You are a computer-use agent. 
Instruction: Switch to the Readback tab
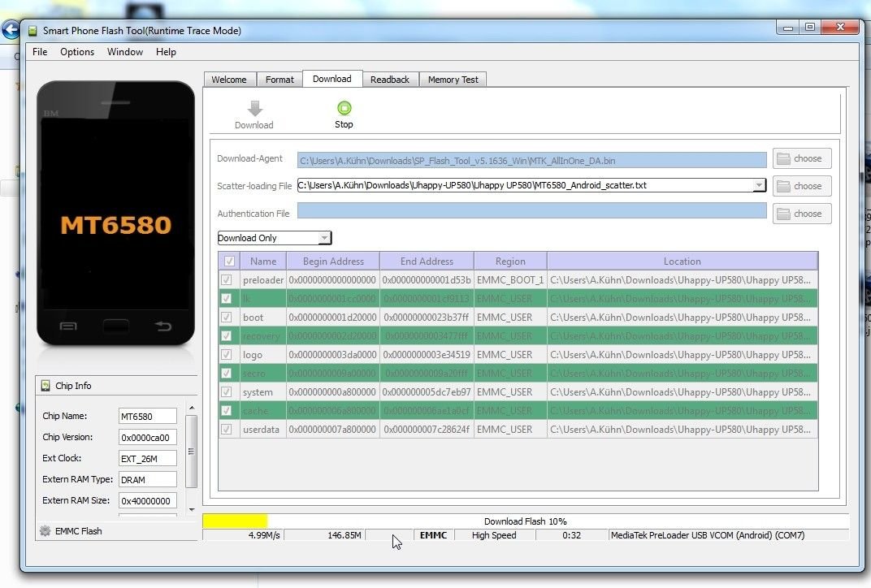[x=390, y=80]
